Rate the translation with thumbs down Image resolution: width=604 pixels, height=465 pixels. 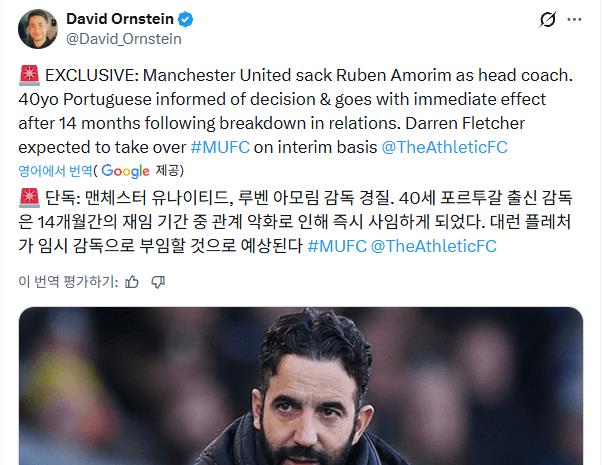(158, 282)
